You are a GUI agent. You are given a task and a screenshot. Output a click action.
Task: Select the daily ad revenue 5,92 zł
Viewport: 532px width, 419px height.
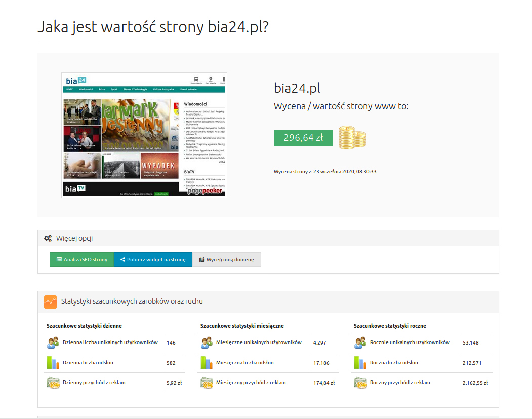click(174, 383)
